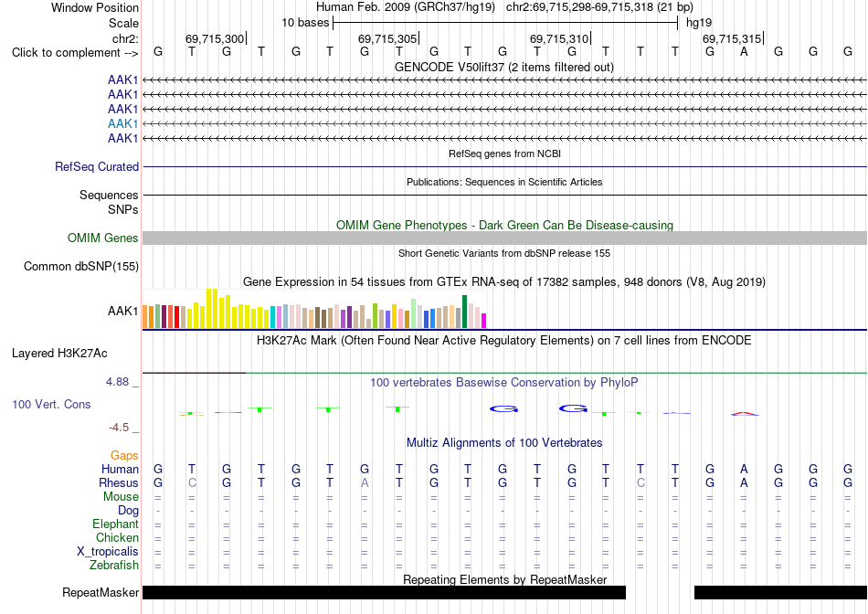Open the 'OMIM Gene Phenotypes' track title
This screenshot has width=868, height=614.
point(504,225)
